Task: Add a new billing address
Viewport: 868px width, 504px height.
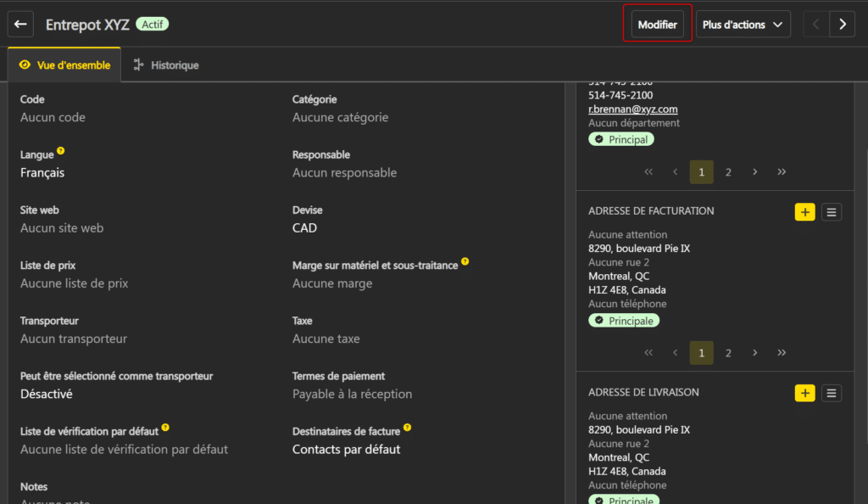Action: click(x=804, y=212)
